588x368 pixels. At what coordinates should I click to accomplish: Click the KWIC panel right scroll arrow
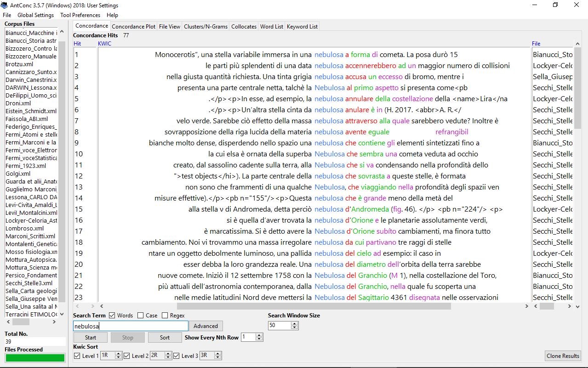point(527,306)
